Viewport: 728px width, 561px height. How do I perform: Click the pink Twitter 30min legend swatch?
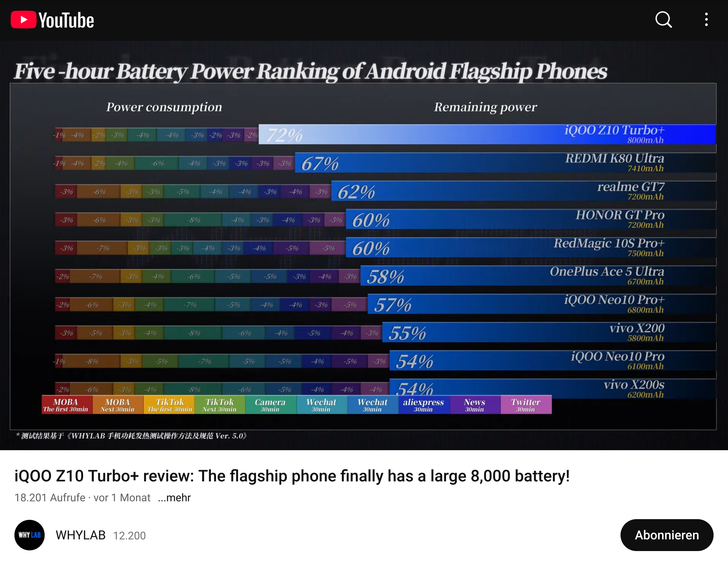point(526,405)
